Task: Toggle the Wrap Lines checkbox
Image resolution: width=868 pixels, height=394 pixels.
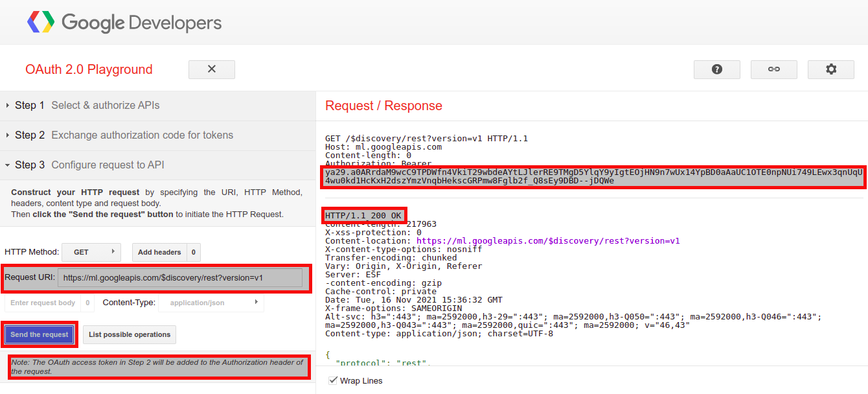Action: click(x=334, y=380)
